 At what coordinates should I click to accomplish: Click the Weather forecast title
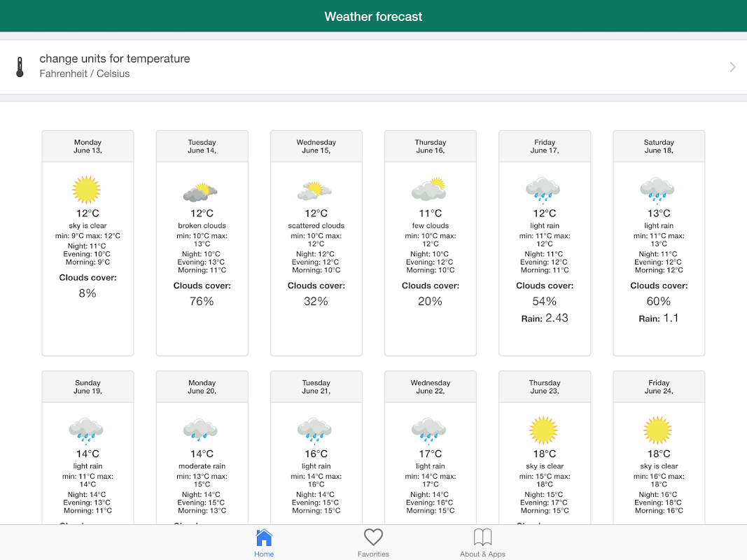coord(374,17)
